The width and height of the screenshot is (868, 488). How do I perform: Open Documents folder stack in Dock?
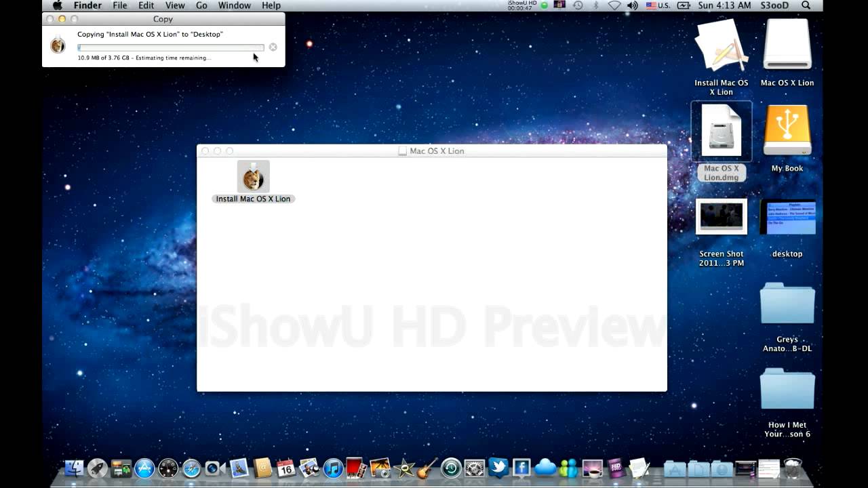[698, 468]
